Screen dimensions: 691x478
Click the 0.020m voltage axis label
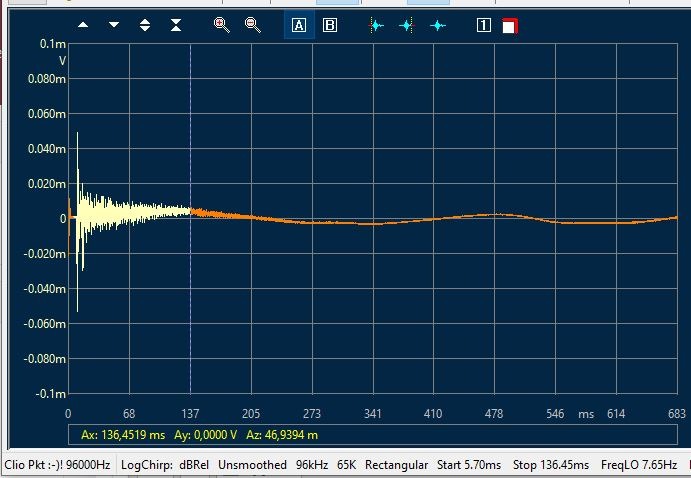47,184
